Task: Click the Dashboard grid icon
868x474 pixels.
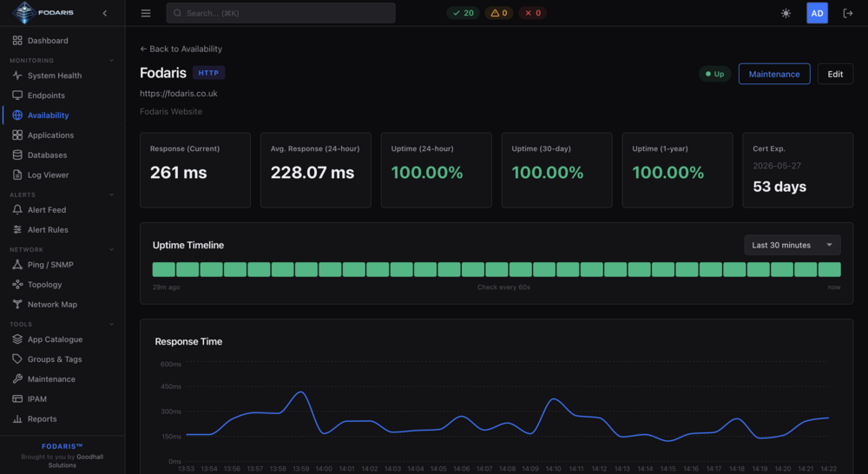Action: (17, 41)
